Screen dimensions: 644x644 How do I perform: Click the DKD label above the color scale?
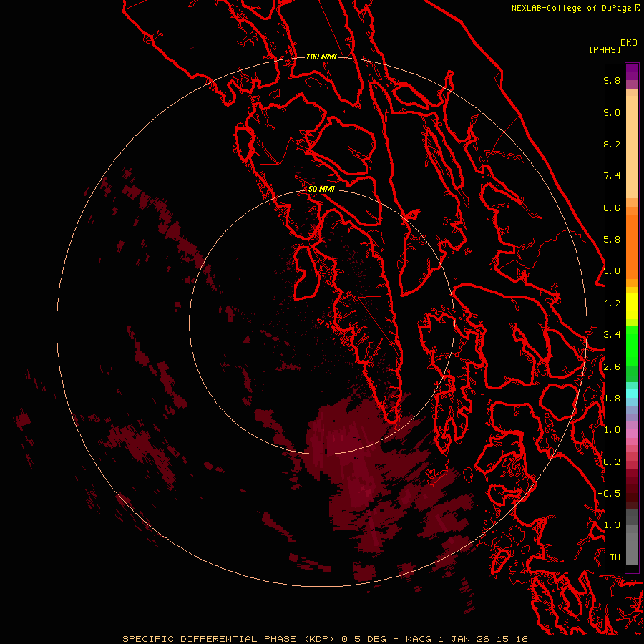(629, 43)
